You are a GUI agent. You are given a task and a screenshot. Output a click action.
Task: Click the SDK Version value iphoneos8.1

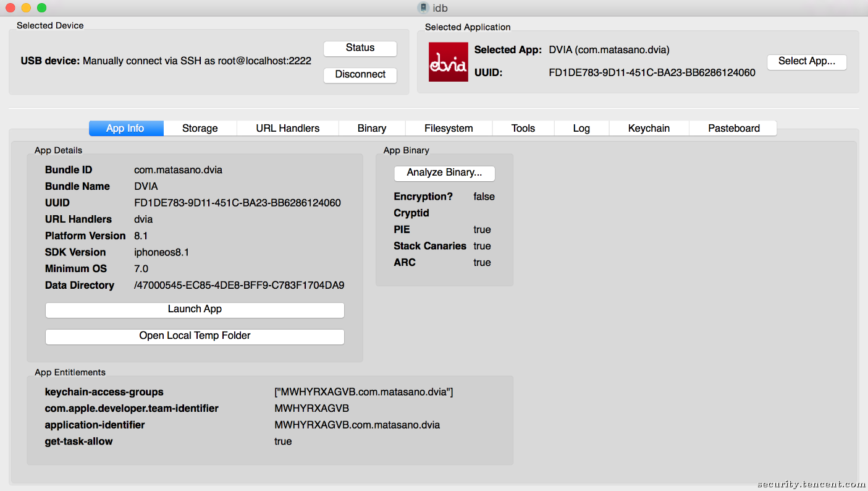161,252
